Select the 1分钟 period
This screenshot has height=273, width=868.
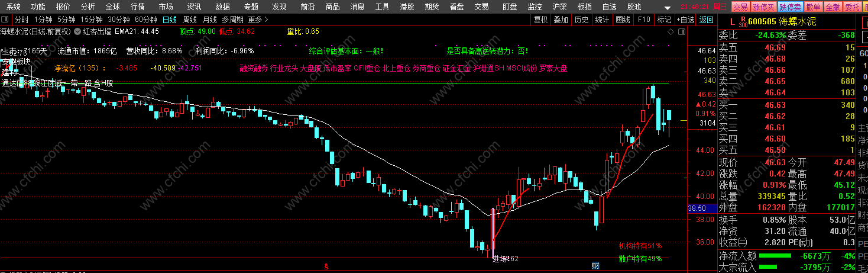tap(44, 20)
